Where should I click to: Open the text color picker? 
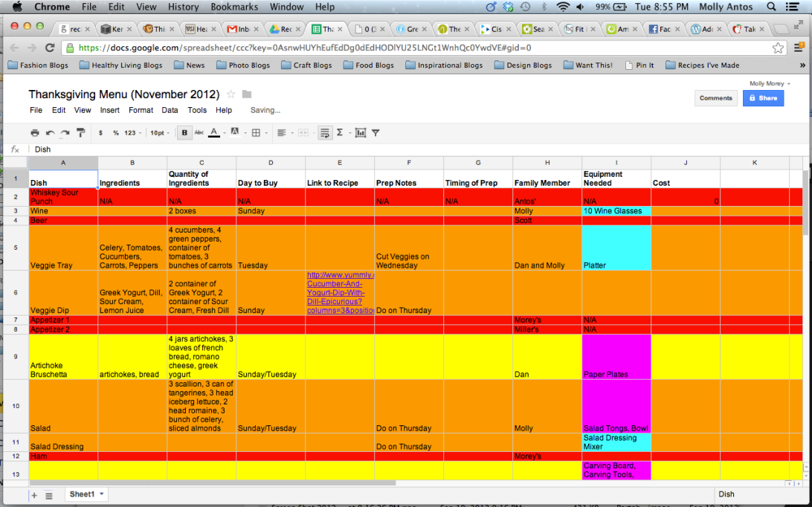(215, 133)
